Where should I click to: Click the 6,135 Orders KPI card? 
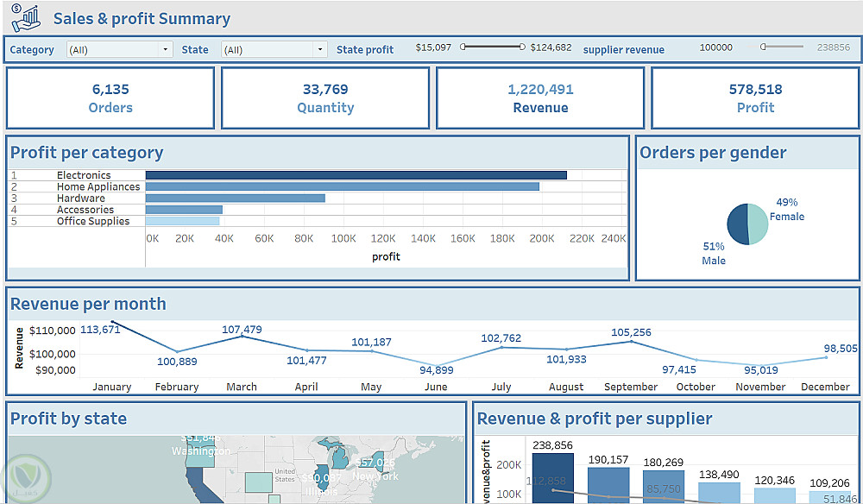click(110, 98)
